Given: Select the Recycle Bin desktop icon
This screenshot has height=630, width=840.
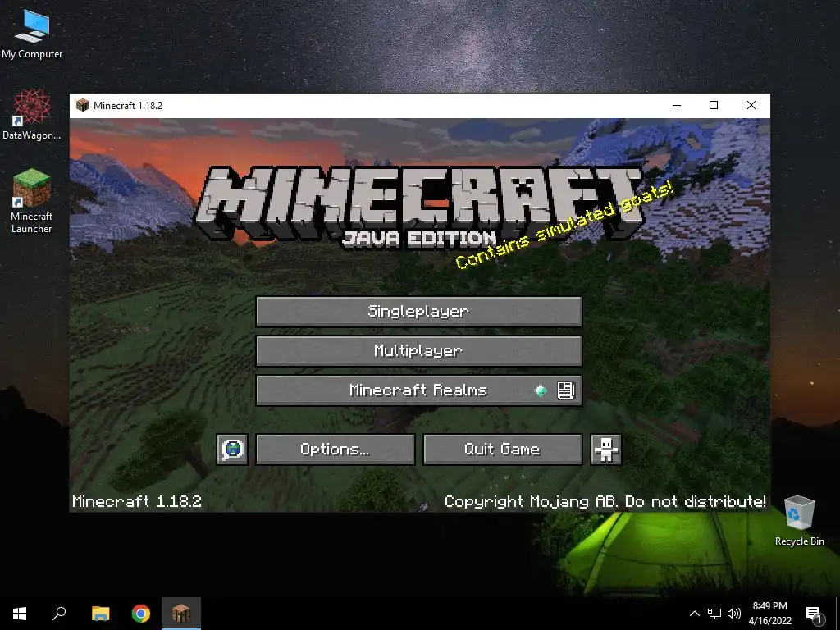Looking at the screenshot, I should click(799, 521).
